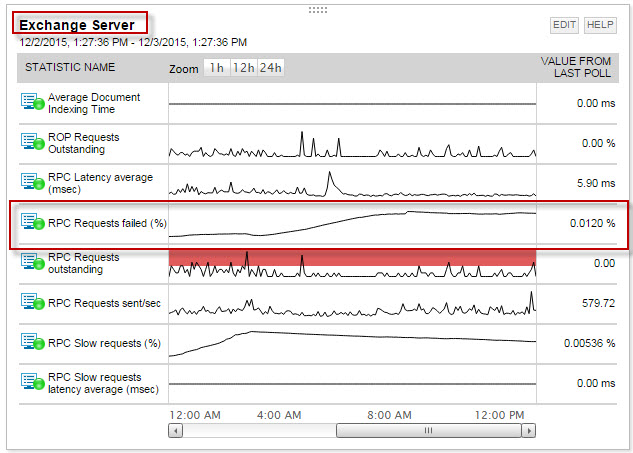Click the RPC Latency average status icon
633x453 pixels.
point(32,182)
